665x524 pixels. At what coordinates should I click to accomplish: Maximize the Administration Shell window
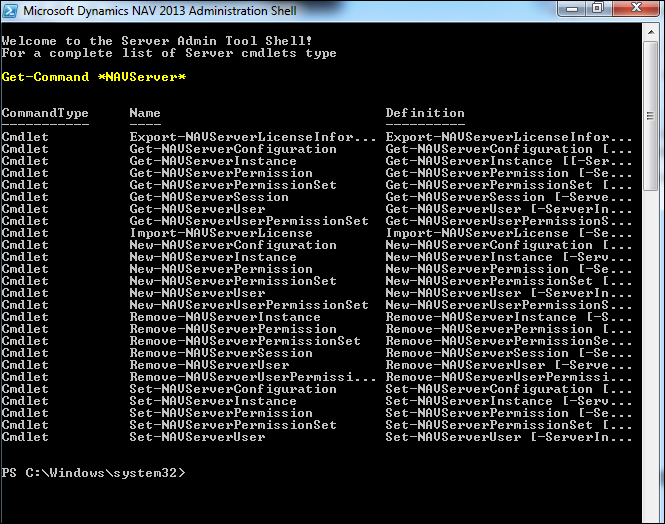(x=598, y=9)
